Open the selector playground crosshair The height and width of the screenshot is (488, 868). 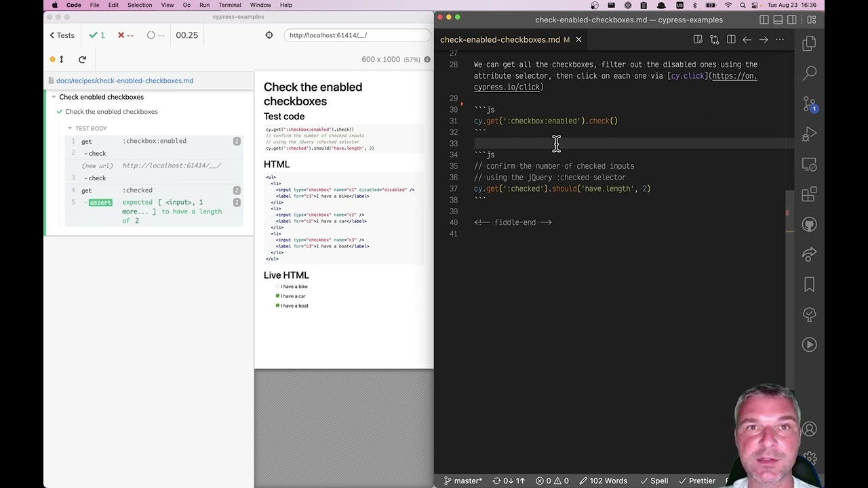pyautogui.click(x=269, y=35)
